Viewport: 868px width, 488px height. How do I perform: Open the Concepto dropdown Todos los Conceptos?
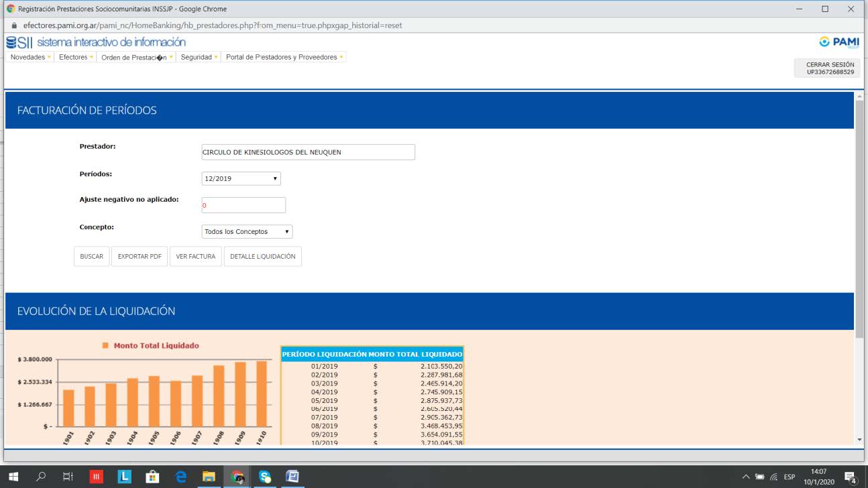coord(248,232)
